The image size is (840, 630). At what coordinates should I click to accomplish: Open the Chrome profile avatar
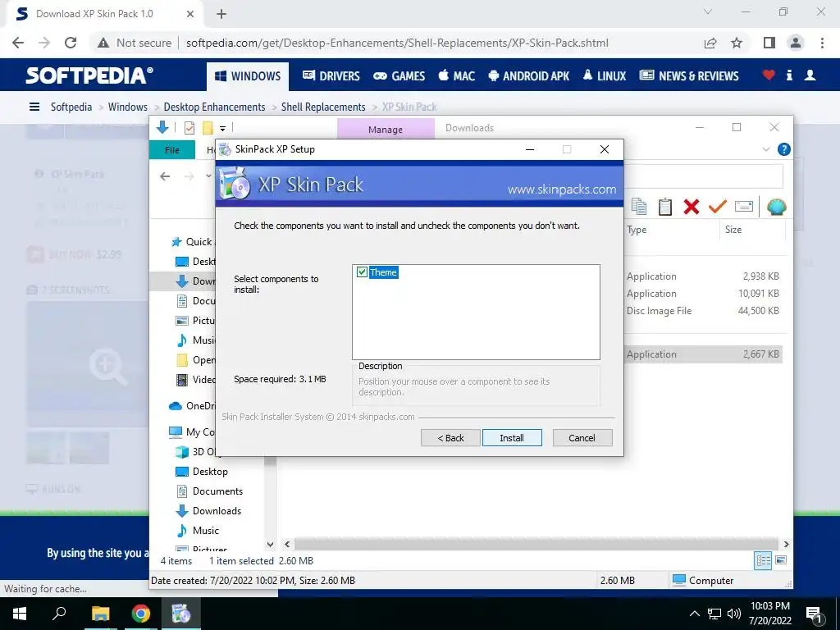tap(796, 43)
